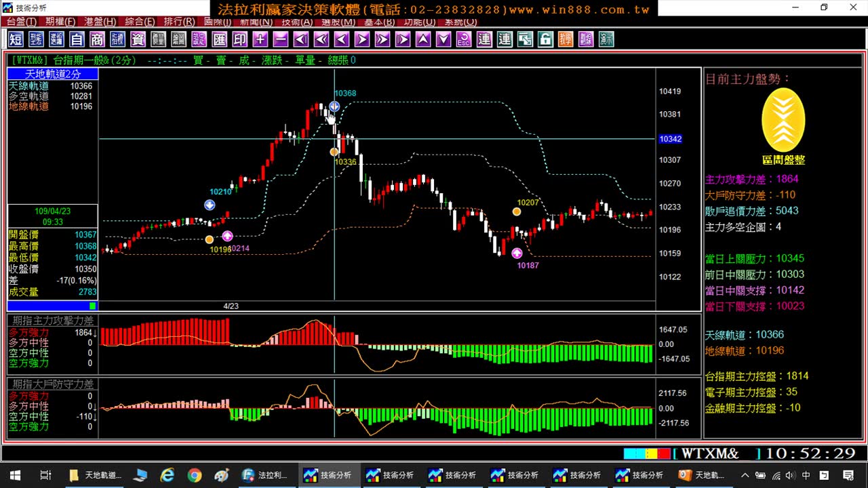Click the 商 commodity toolbar icon

[x=97, y=39]
